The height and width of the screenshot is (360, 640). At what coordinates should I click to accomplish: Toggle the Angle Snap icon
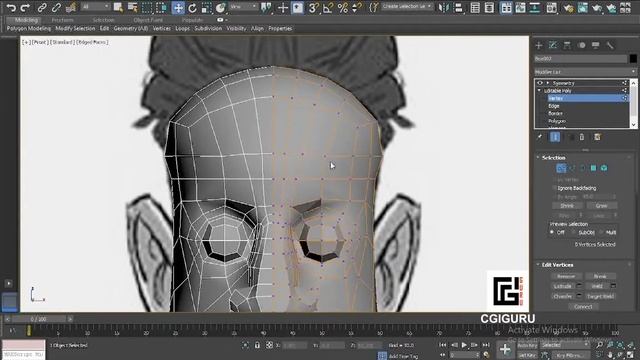(x=328, y=7)
